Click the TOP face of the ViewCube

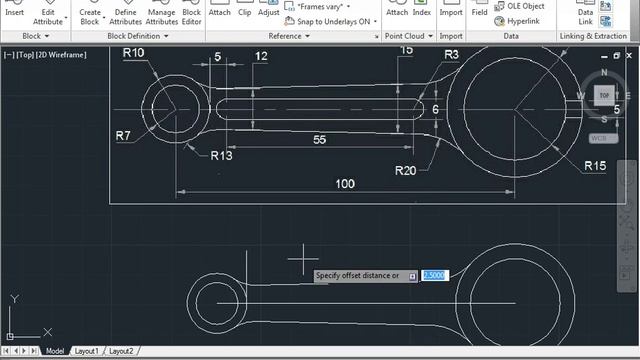(604, 96)
